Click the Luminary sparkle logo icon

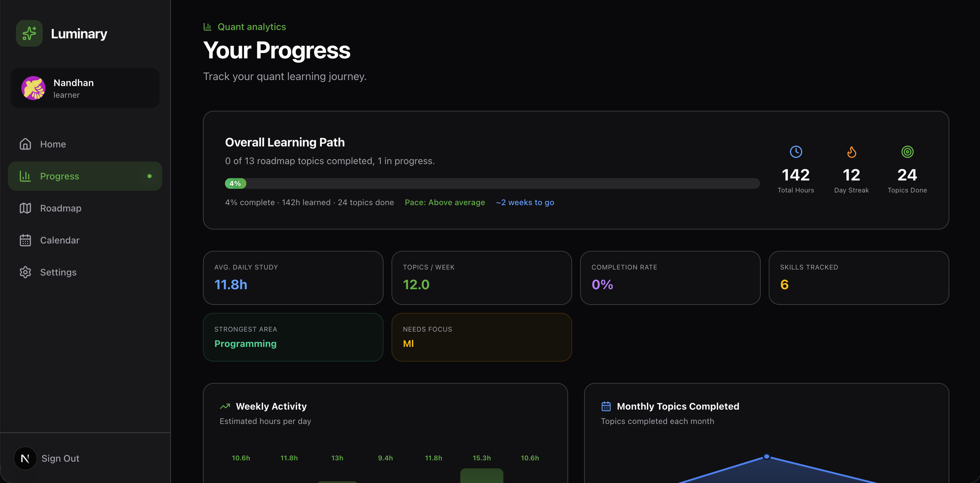pyautogui.click(x=29, y=33)
